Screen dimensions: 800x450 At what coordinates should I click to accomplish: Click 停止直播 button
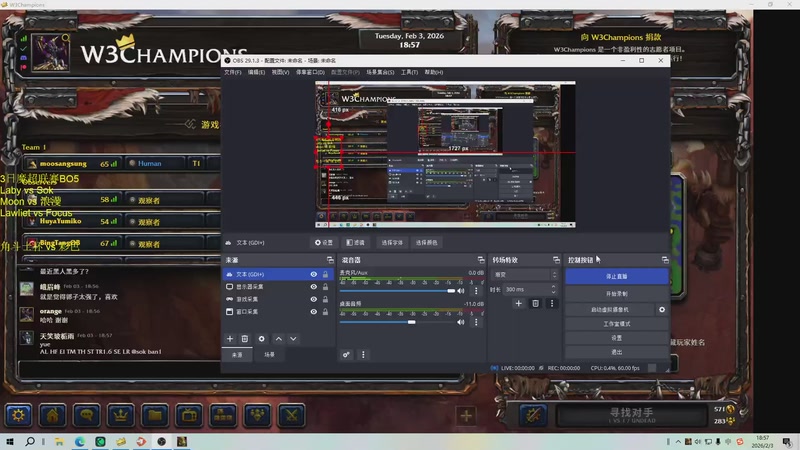pos(617,276)
